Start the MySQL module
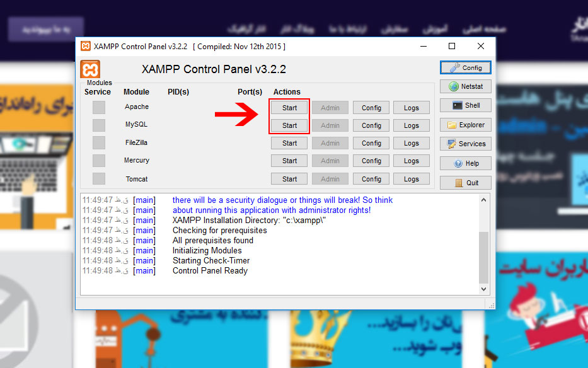 pyautogui.click(x=289, y=125)
